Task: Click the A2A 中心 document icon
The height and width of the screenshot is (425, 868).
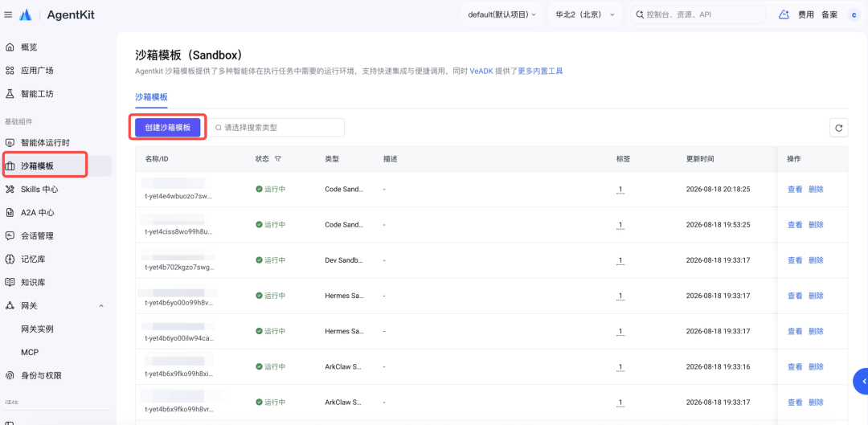Action: (10, 212)
